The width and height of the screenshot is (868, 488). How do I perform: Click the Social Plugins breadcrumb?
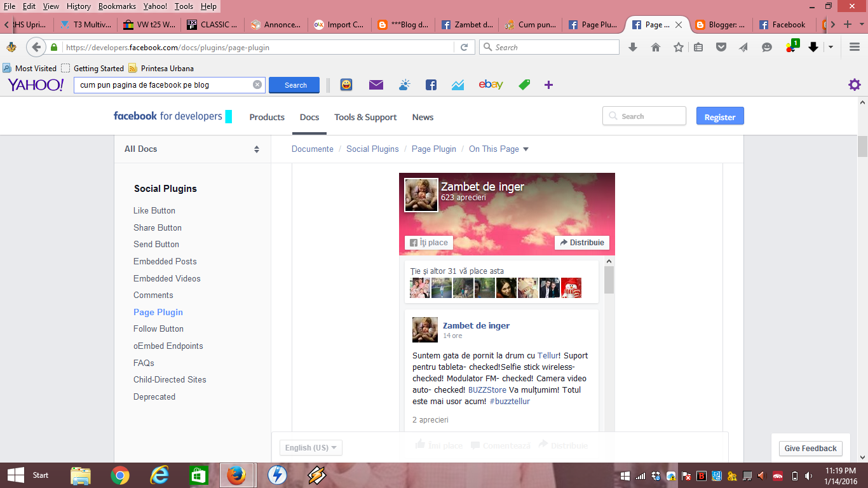point(372,149)
